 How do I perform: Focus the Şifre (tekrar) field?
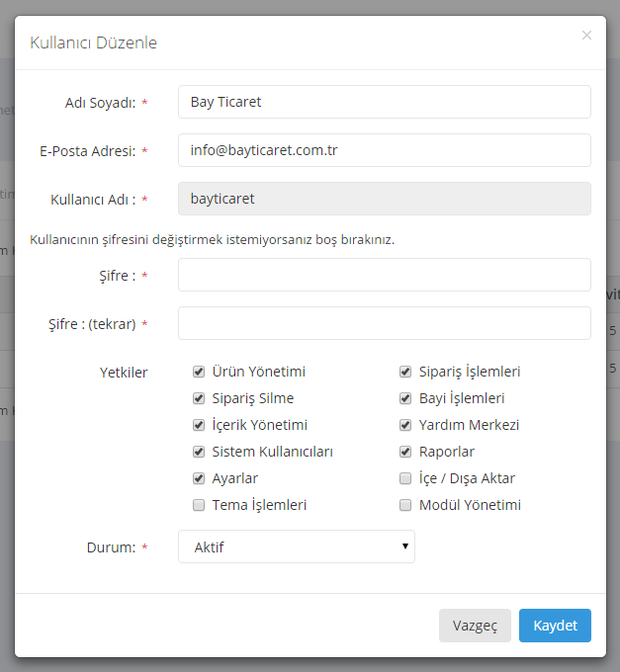384,323
